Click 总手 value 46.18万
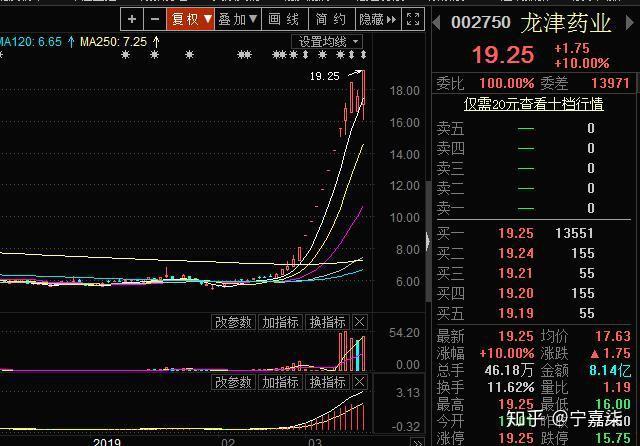 point(509,370)
